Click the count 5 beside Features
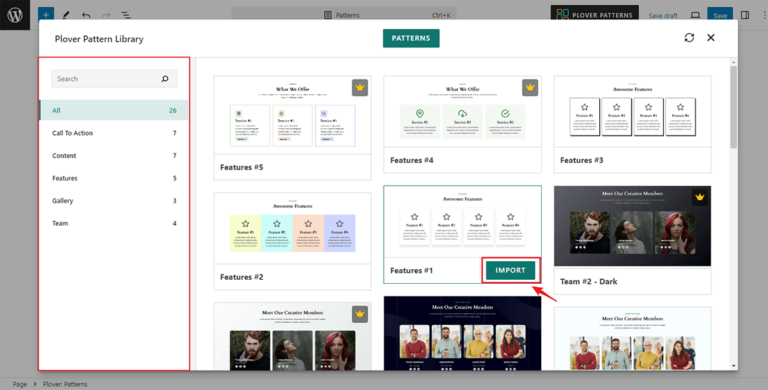Viewport: 768px width, 390px height. click(x=174, y=178)
